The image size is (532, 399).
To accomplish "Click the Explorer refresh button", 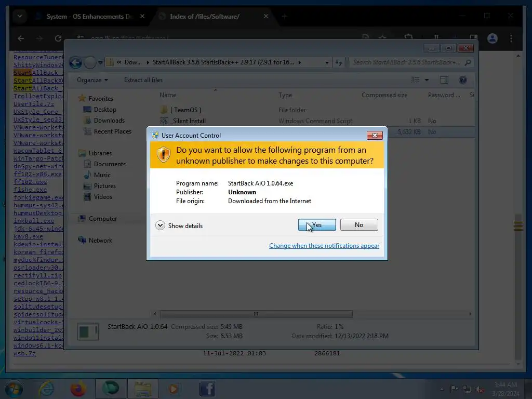I will (339, 62).
